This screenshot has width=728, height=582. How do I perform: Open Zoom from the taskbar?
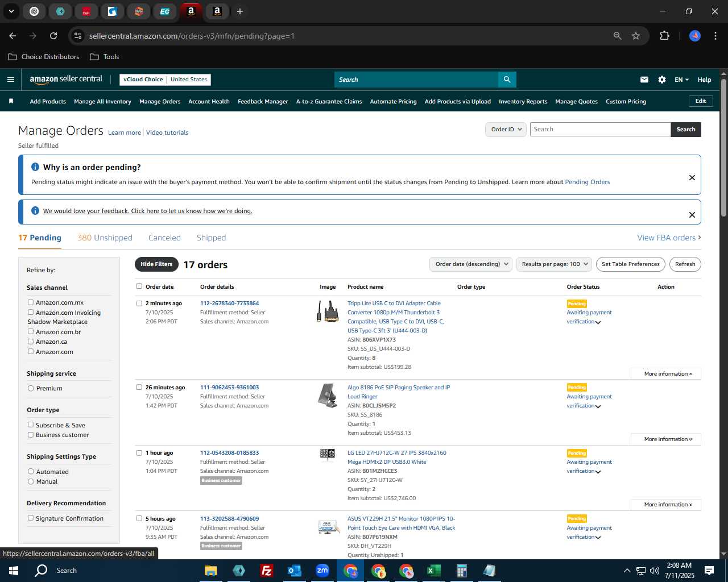tap(322, 571)
